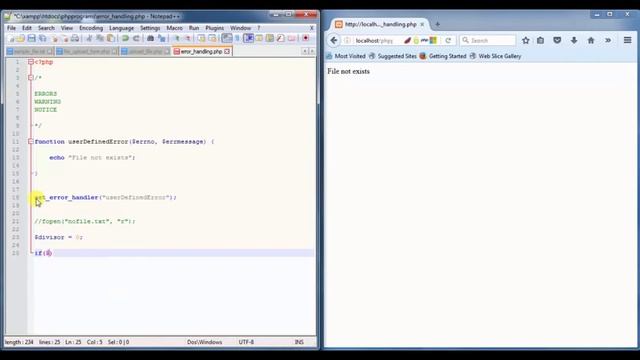The height and width of the screenshot is (360, 640).
Task: Click the set_error_handler code line
Action: 106,198
